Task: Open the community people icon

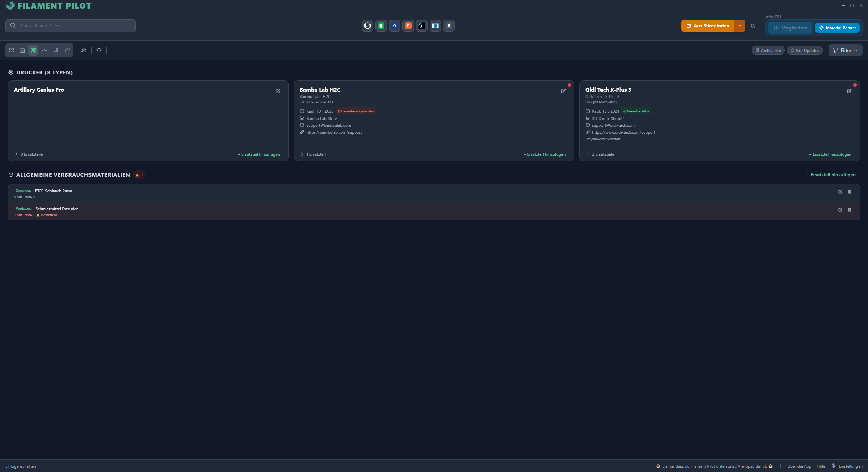Action: point(84,50)
